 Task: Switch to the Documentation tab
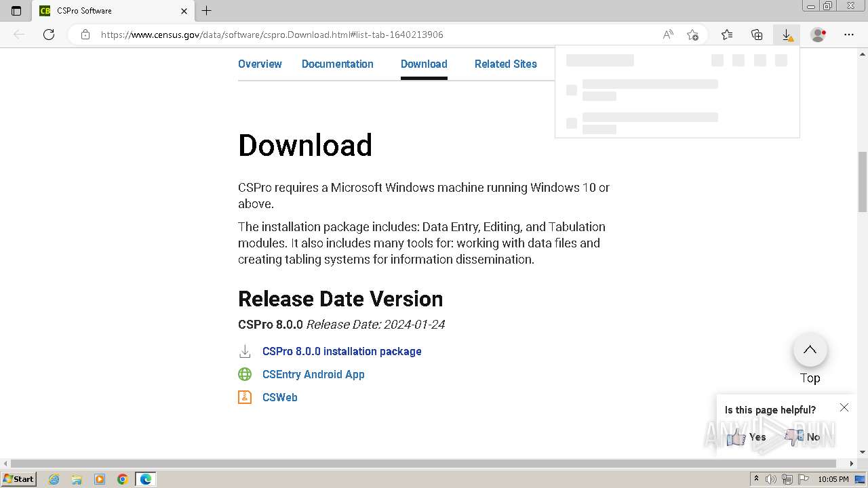pyautogui.click(x=338, y=64)
